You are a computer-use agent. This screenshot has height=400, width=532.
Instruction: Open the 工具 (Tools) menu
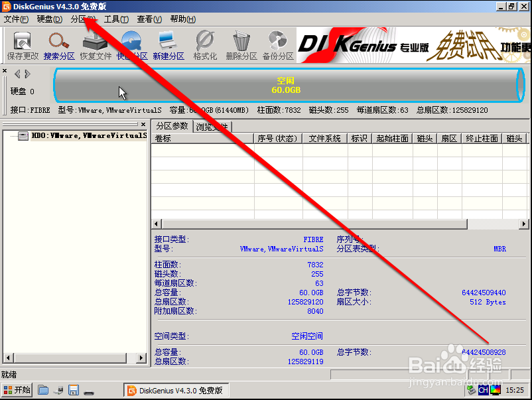tap(117, 19)
